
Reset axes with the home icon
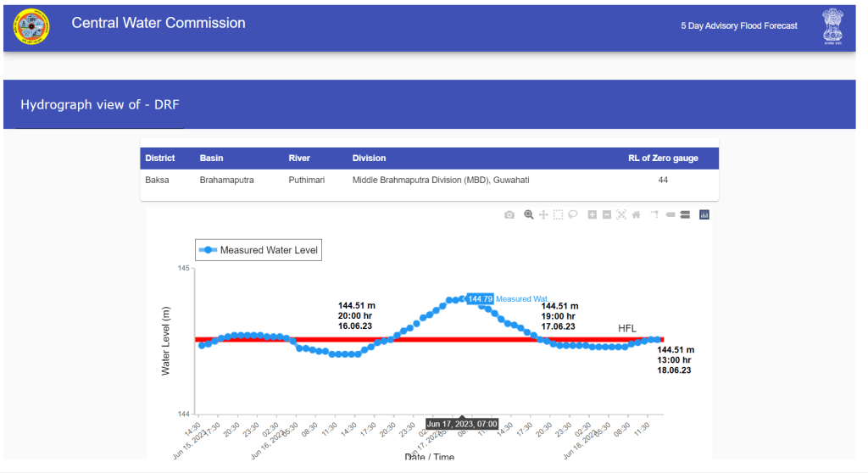coord(636,215)
